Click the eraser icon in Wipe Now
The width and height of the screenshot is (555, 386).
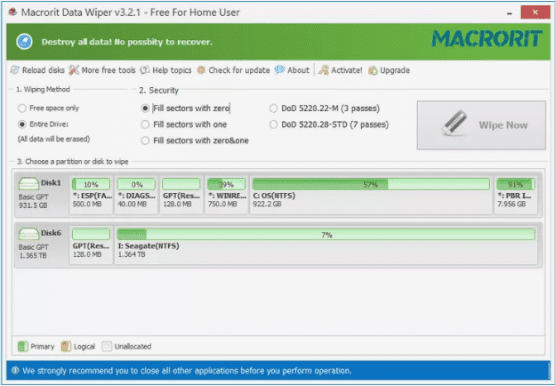tap(454, 123)
